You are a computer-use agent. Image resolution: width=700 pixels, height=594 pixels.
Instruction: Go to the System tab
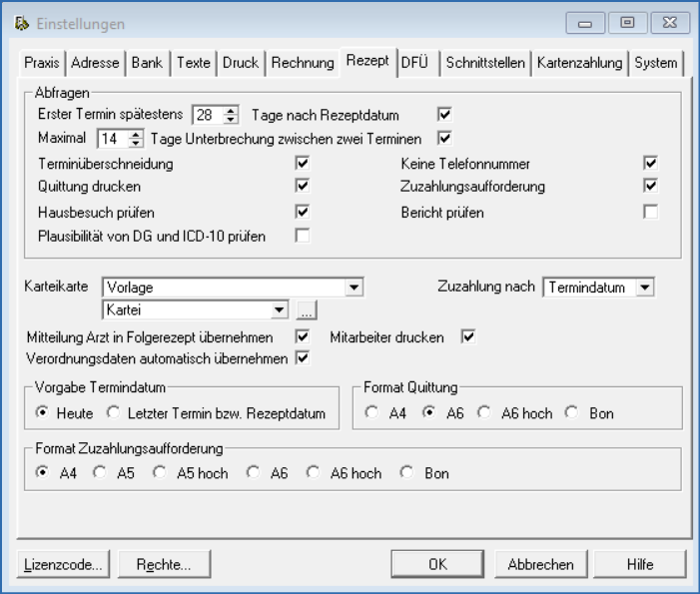656,63
